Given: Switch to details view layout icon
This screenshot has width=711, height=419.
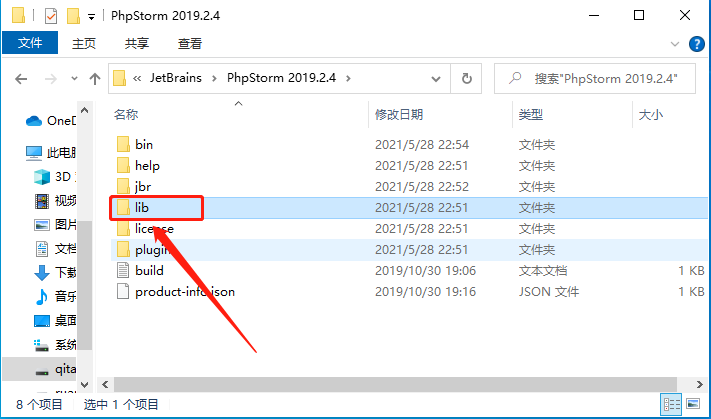Looking at the screenshot, I should (672, 404).
